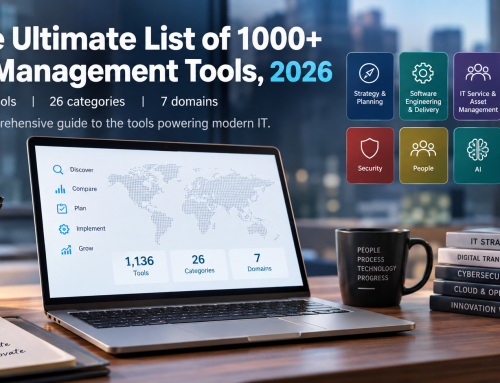Click the gear icon beside Implement
This screenshot has height=383, width=500.
(64, 229)
